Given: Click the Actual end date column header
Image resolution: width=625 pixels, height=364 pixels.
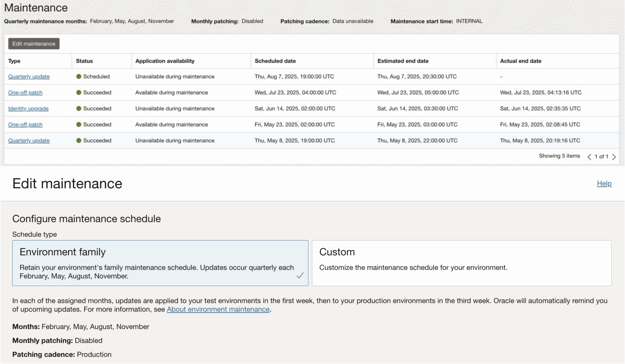Looking at the screenshot, I should coord(521,61).
